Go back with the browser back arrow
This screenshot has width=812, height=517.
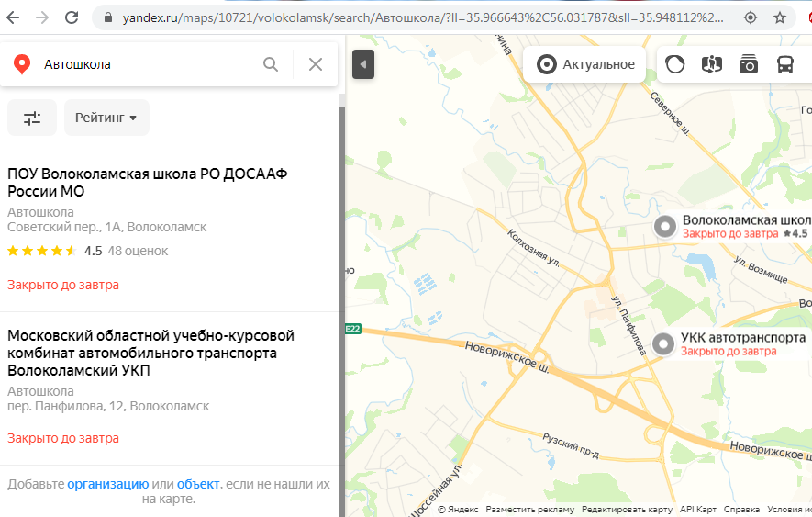pos(13,17)
